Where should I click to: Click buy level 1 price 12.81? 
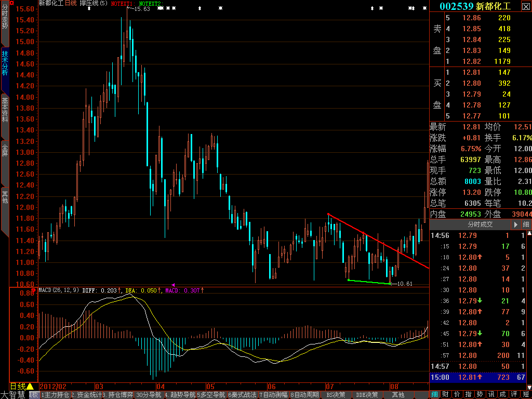pos(472,72)
